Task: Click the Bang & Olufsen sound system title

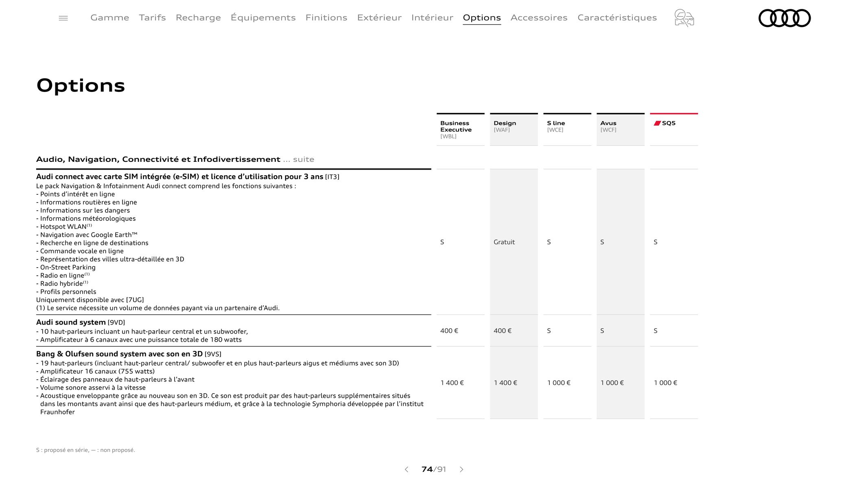Action: click(129, 354)
